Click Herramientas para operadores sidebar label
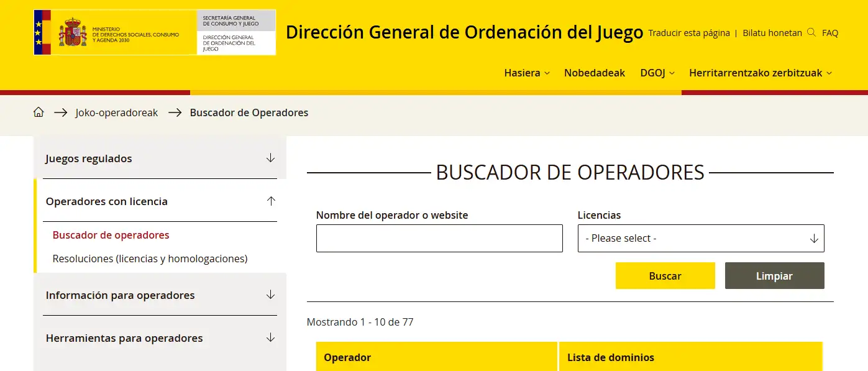This screenshot has height=371, width=868. 124,338
